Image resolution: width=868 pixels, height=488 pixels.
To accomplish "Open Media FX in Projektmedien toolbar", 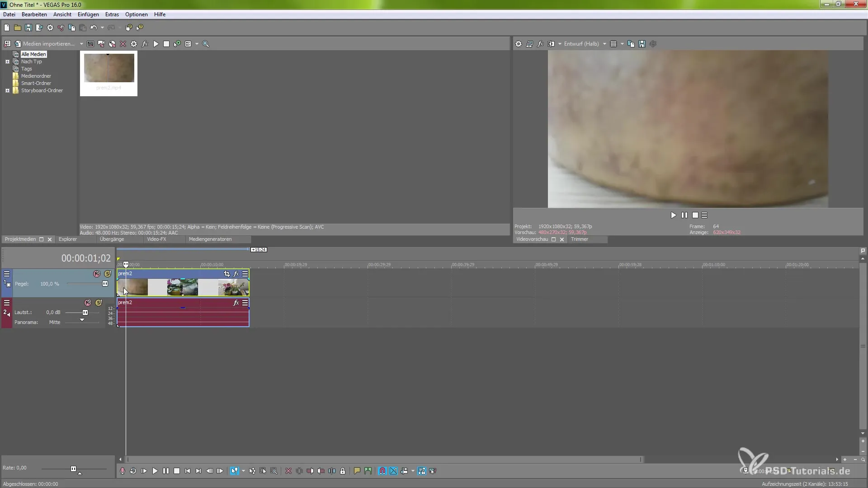I will pos(145,44).
